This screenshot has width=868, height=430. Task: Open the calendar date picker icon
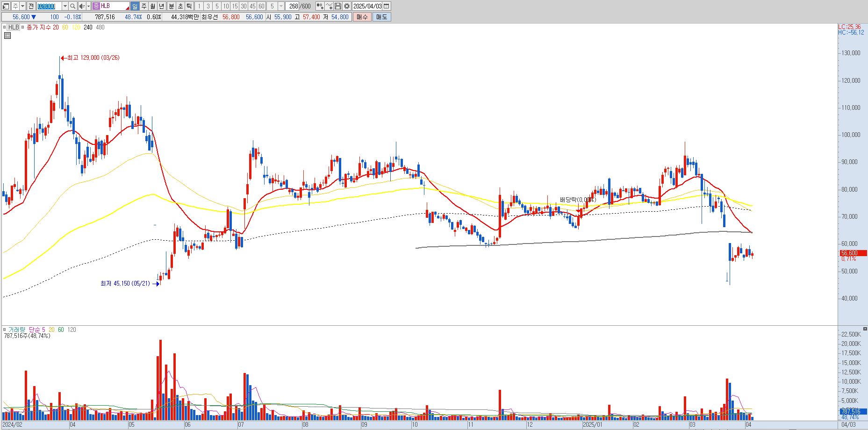pyautogui.click(x=387, y=6)
